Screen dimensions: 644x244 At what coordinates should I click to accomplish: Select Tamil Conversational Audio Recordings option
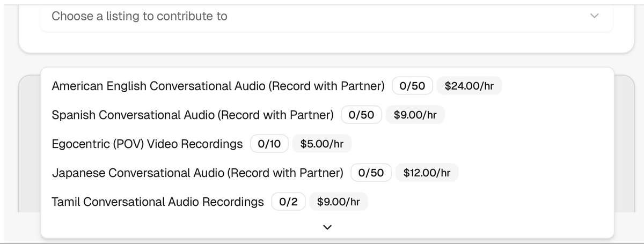(x=327, y=202)
